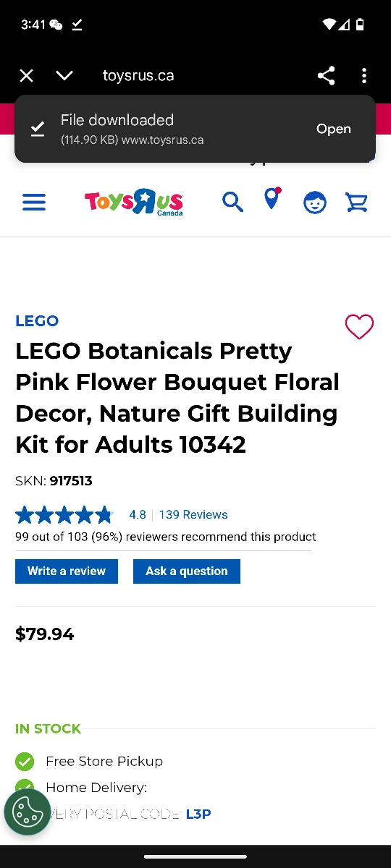Change delivery postal code L3P
The height and width of the screenshot is (868, 391).
tap(198, 814)
